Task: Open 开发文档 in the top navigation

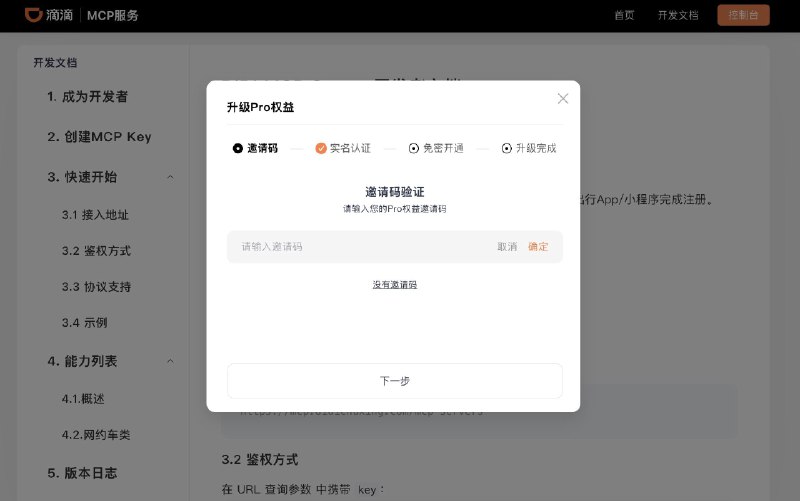Action: [678, 15]
